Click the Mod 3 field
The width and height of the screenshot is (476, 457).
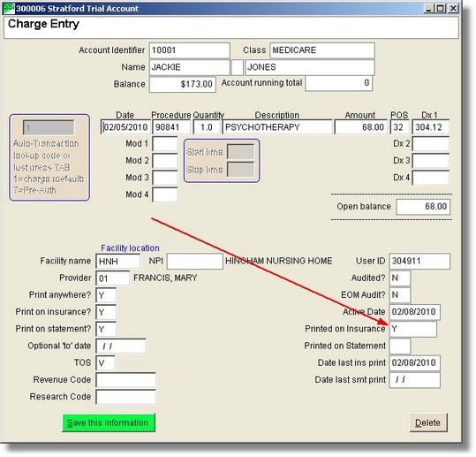coord(165,178)
